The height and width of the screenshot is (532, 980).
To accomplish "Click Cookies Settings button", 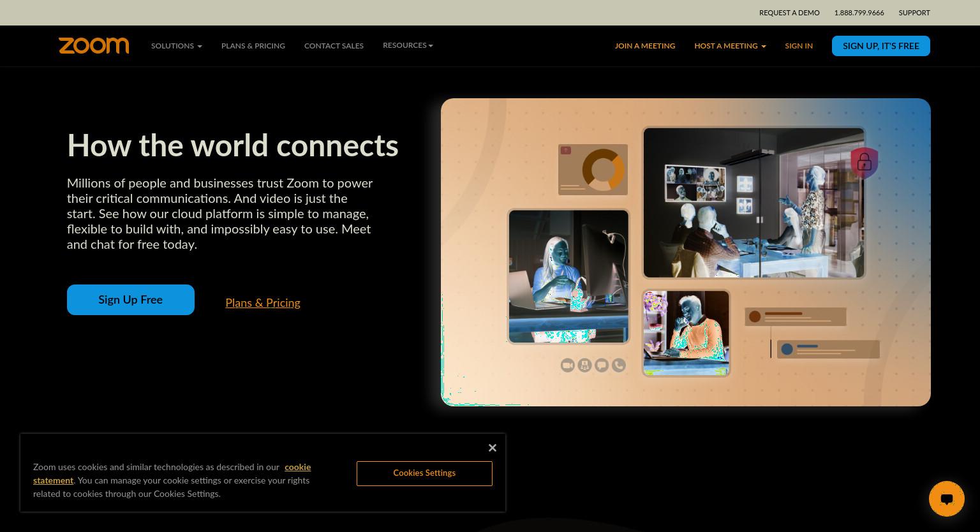I will tap(424, 473).
